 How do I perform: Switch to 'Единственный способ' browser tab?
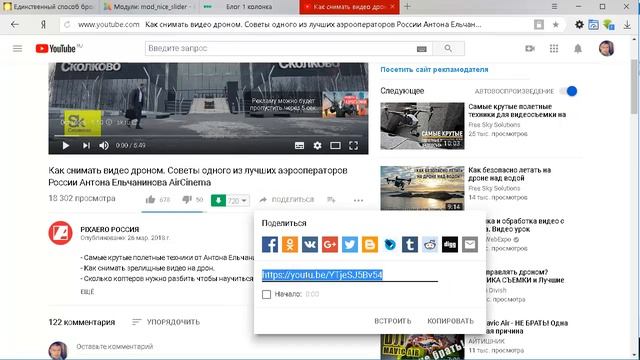pyautogui.click(x=48, y=7)
